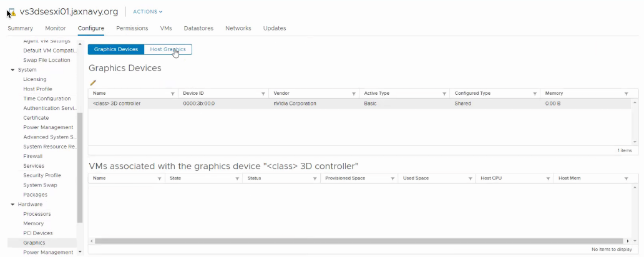
Task: Click the "Shared" configured type cell
Action: click(x=462, y=104)
